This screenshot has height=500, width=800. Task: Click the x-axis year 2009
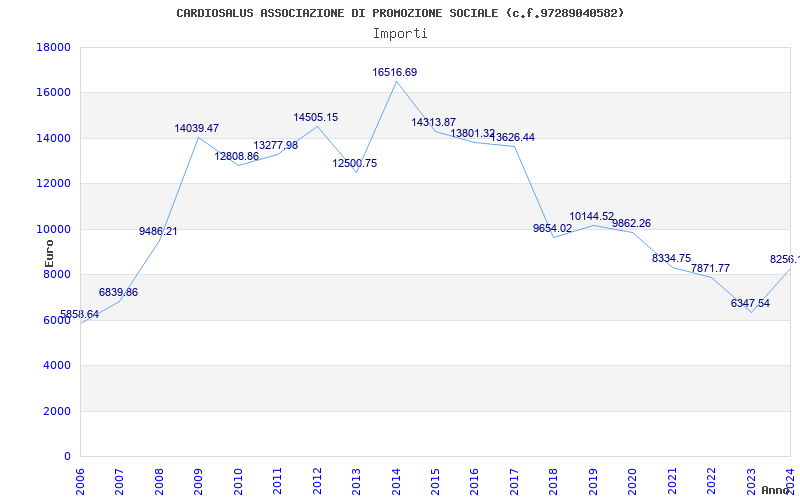tap(198, 480)
